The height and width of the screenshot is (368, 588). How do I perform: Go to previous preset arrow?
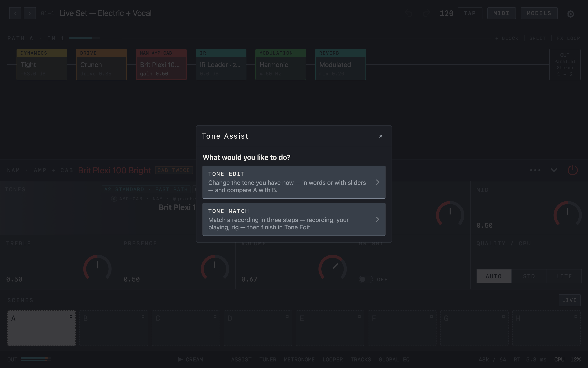click(15, 13)
